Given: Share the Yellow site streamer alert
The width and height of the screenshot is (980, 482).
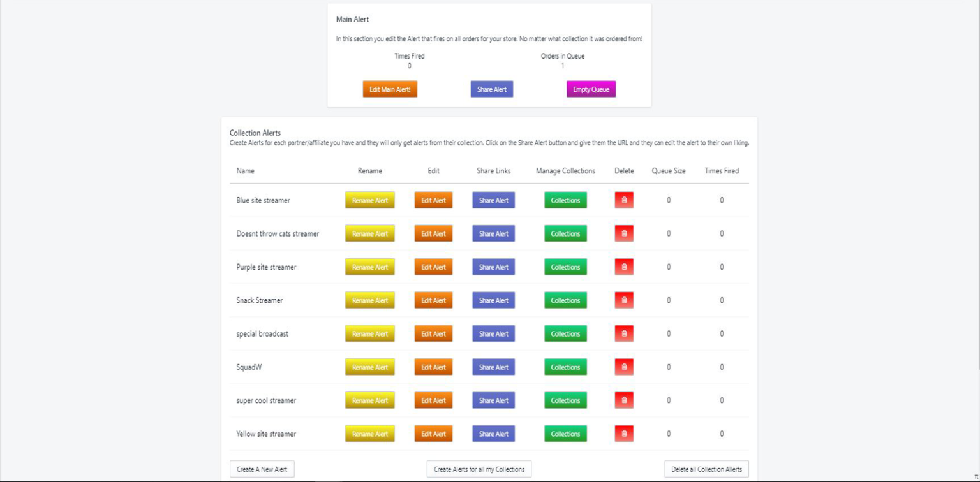Looking at the screenshot, I should coord(493,434).
